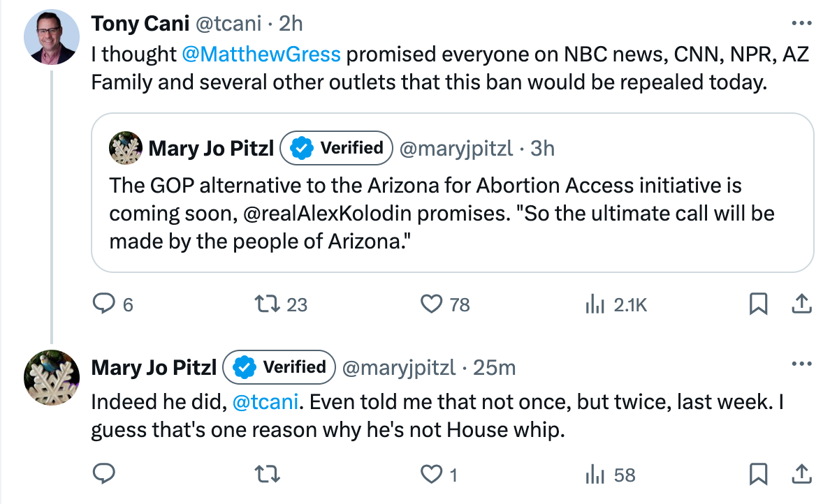View analytics showing 58 views
Screen dimensions: 837x504
click(595, 475)
